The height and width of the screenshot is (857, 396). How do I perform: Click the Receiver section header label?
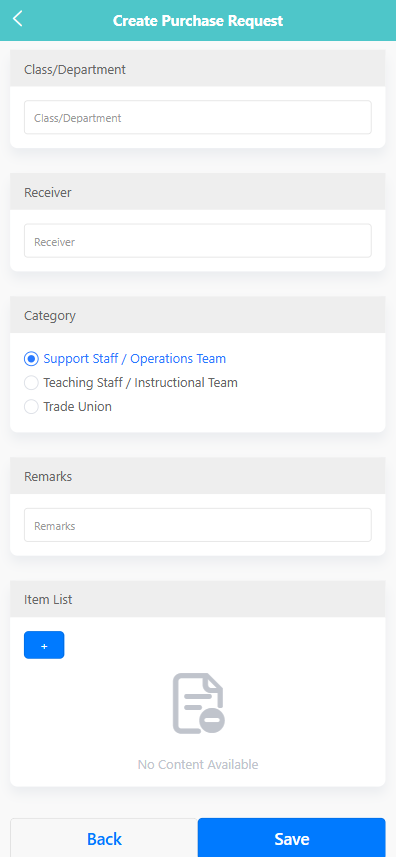pyautogui.click(x=48, y=192)
